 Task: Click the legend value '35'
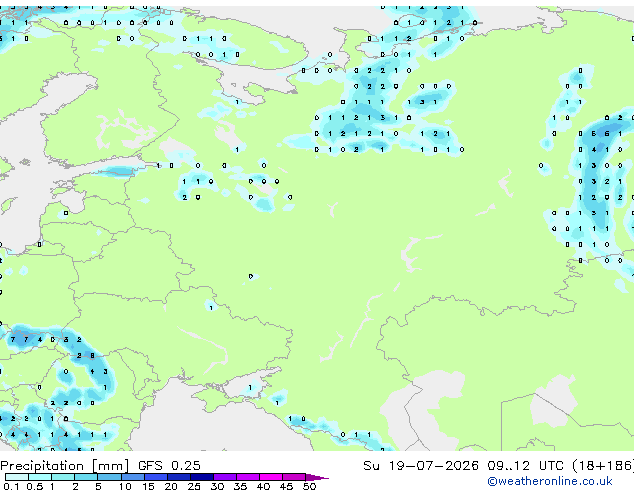tap(240, 486)
